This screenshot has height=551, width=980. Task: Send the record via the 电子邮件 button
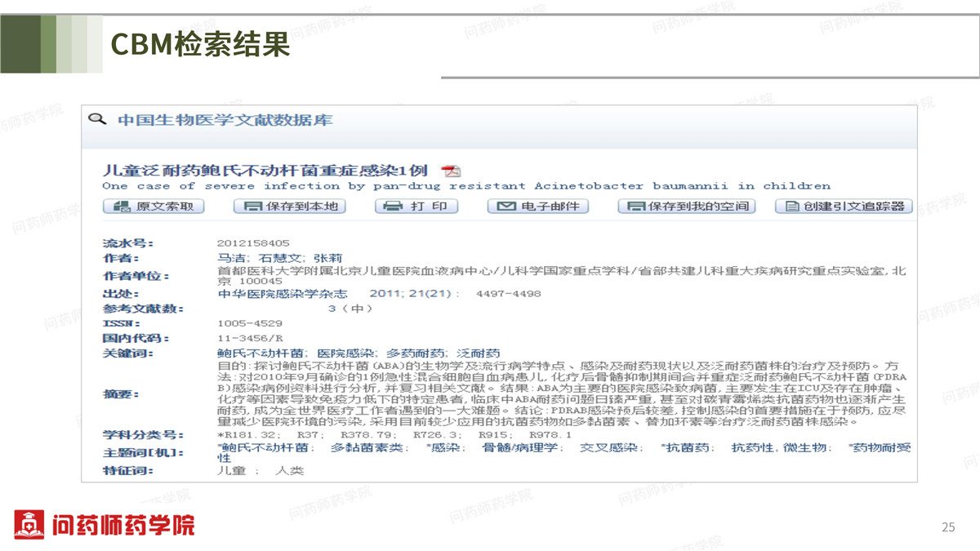click(x=538, y=207)
